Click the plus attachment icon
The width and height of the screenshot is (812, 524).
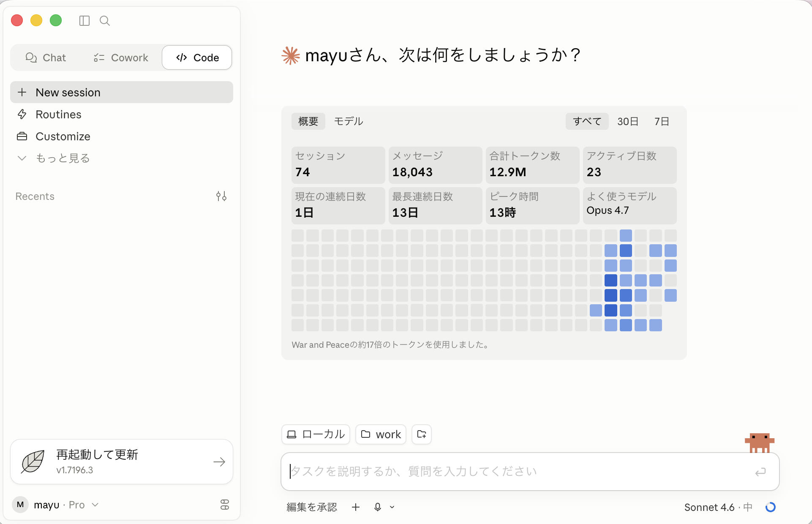356,507
